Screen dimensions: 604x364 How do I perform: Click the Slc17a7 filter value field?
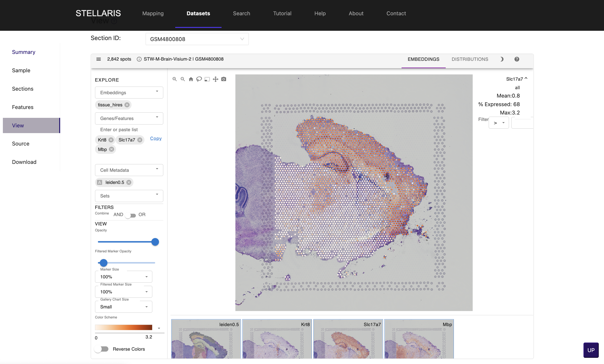point(522,123)
